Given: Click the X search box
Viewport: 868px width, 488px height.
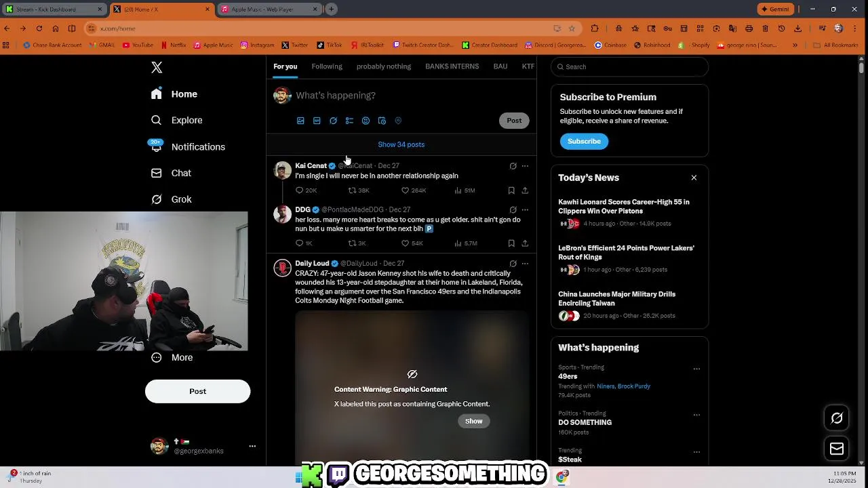Looking at the screenshot, I should [x=630, y=66].
